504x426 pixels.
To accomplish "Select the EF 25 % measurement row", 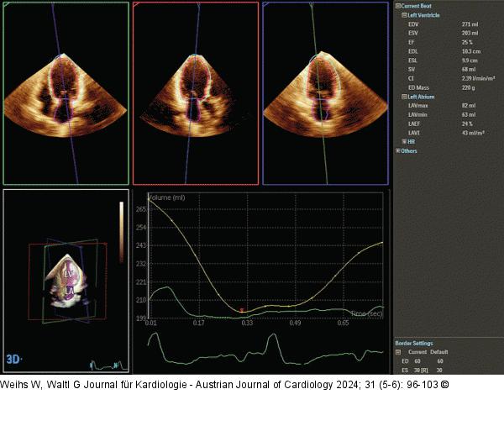I will point(437,42).
